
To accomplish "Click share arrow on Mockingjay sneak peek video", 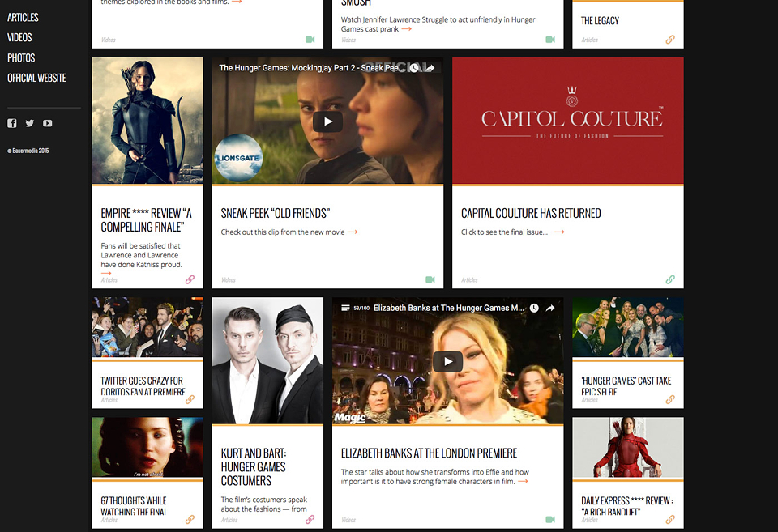I will coord(430,68).
